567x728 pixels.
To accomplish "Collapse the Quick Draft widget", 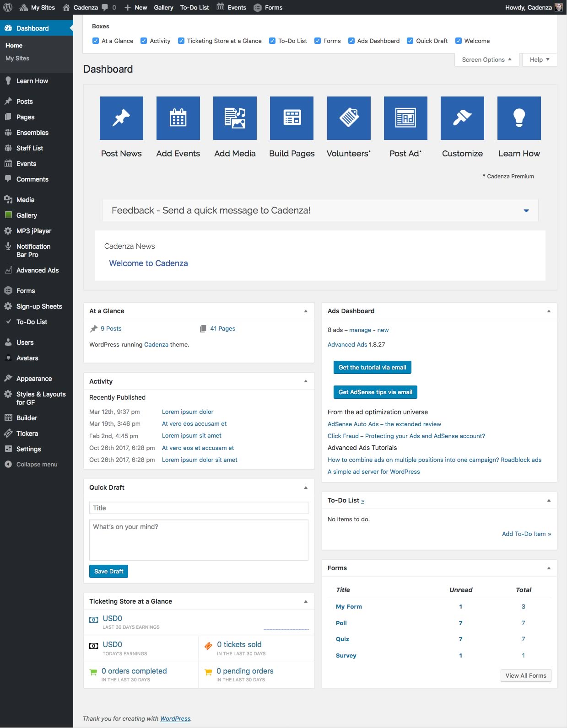I will click(306, 487).
